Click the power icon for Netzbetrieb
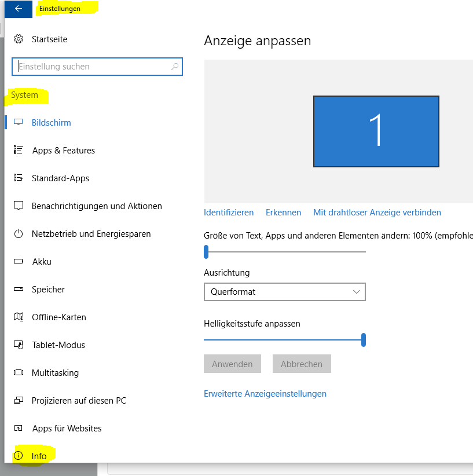The image size is (473, 476). [x=19, y=234]
